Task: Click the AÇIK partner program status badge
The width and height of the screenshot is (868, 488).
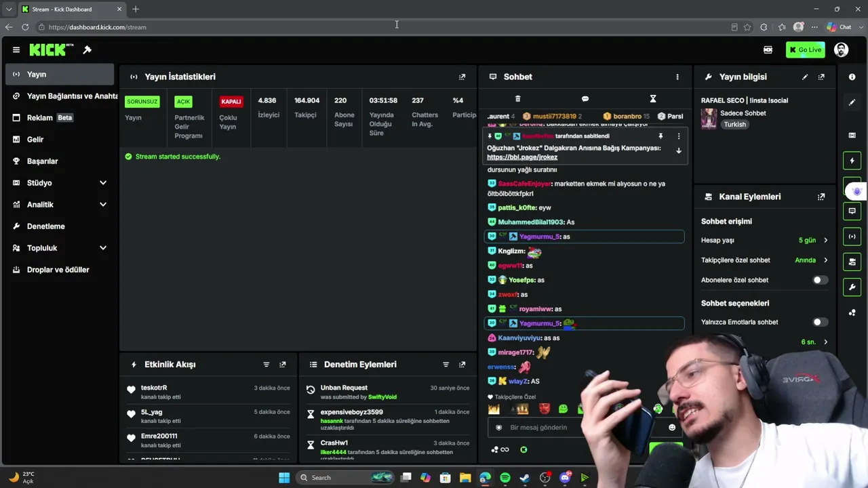Action: click(183, 102)
